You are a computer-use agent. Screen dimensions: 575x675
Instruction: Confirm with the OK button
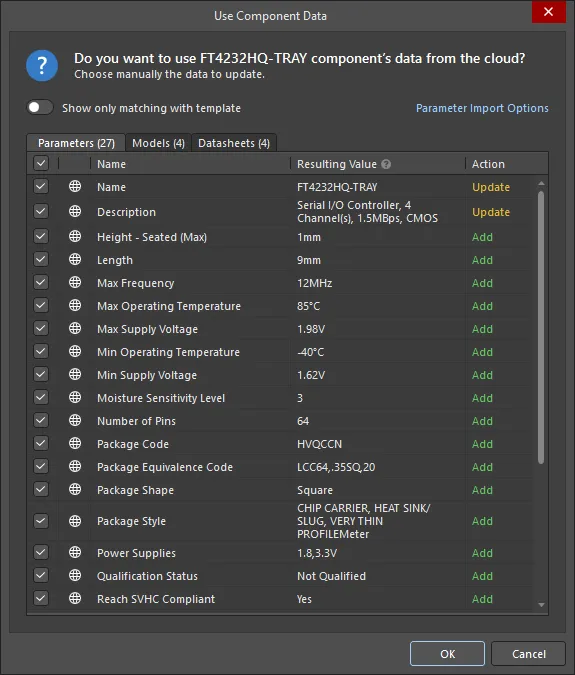tap(447, 653)
